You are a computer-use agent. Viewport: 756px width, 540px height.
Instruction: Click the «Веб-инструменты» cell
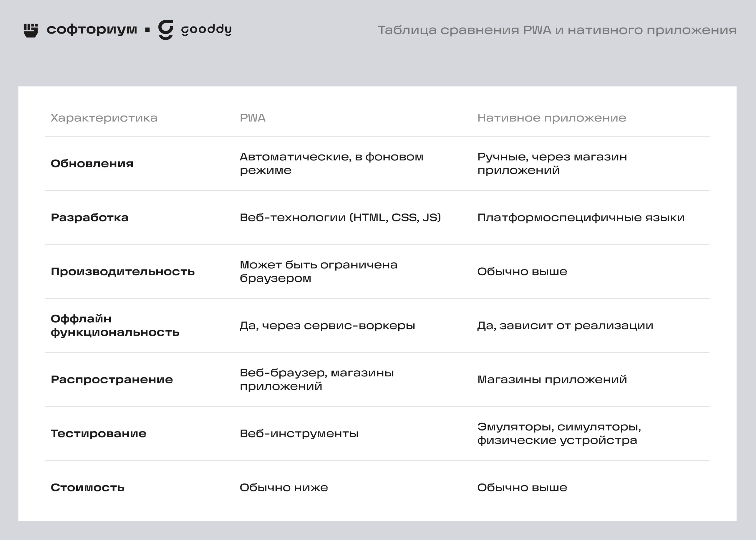[x=299, y=433]
